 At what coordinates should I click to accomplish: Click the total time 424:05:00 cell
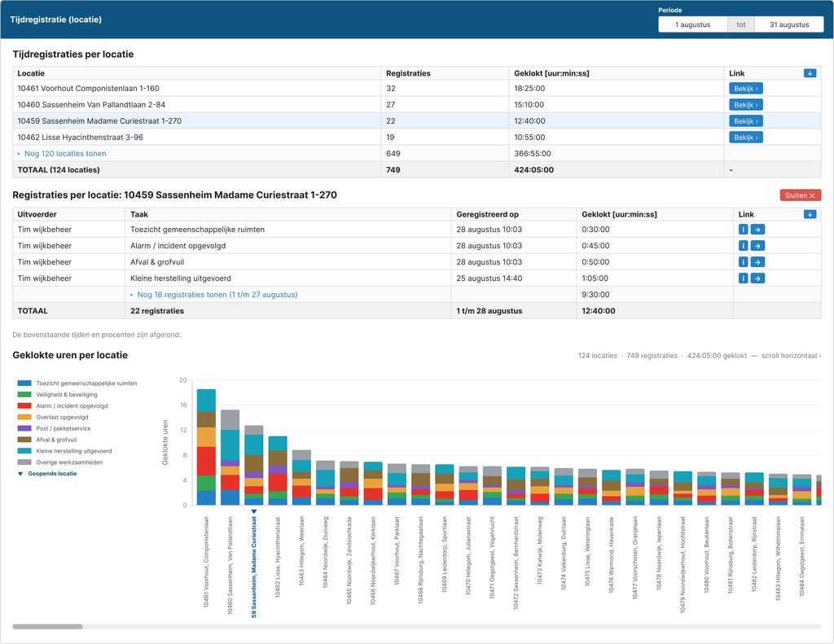616,170
